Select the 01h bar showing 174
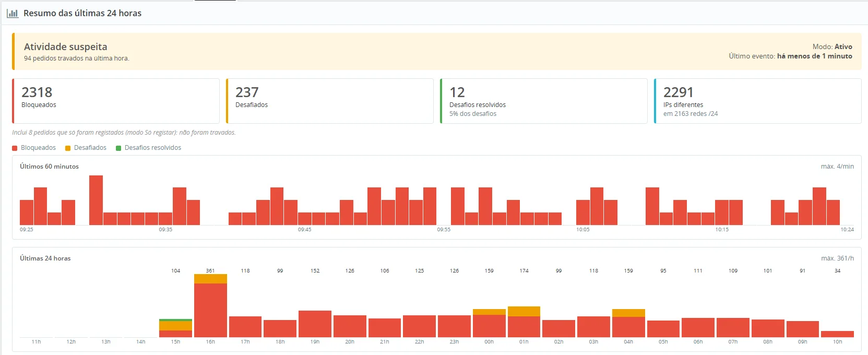The width and height of the screenshot is (868, 355). tap(524, 322)
